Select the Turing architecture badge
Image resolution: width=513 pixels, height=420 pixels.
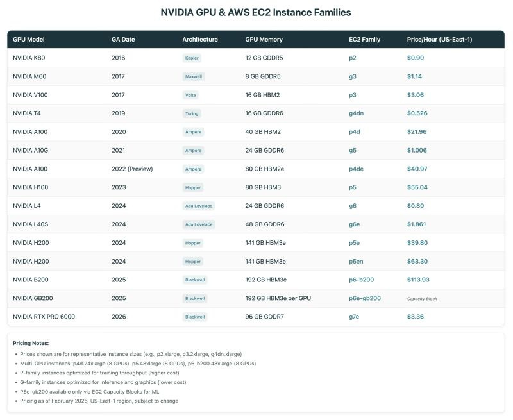click(x=192, y=113)
